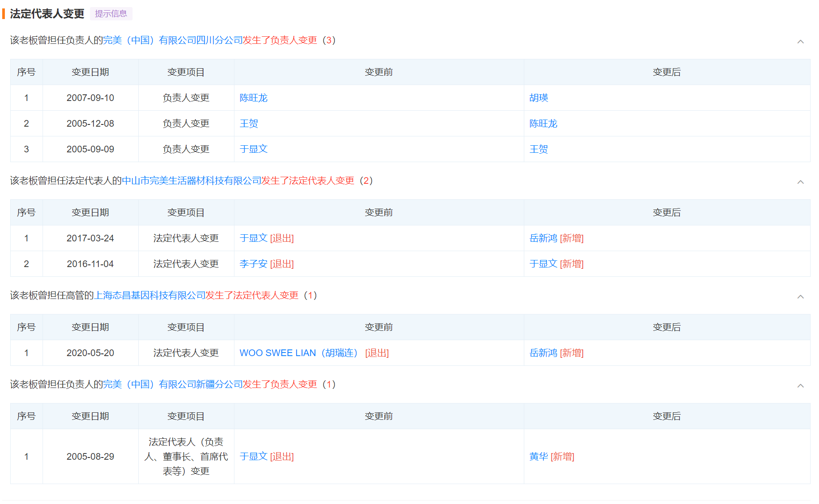
Task: Select the date 2005-12-08
Action: 90,124
